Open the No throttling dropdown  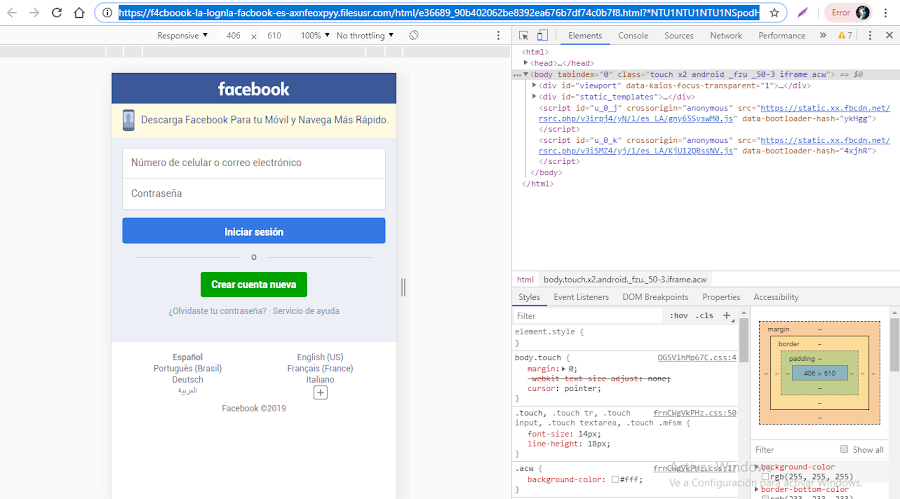365,35
